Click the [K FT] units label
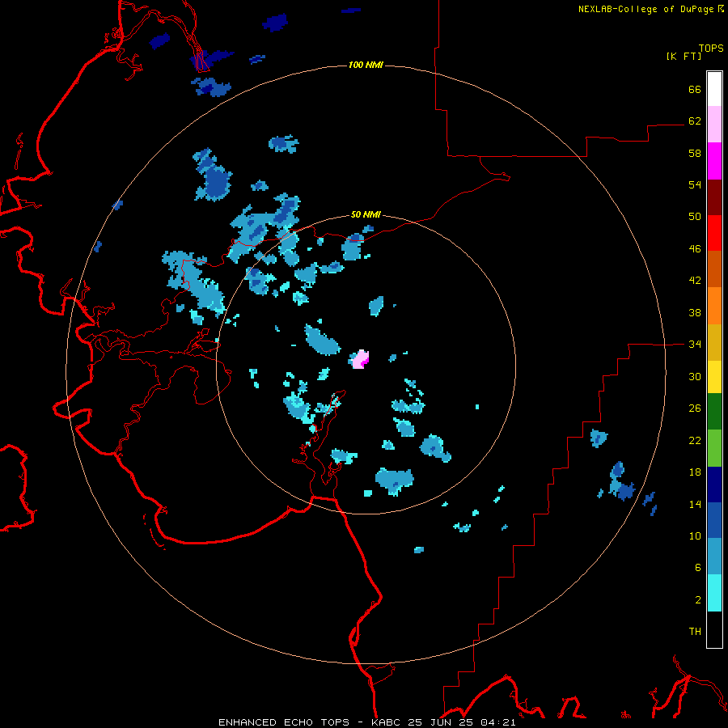This screenshot has height=728, width=728. pyautogui.click(x=684, y=56)
